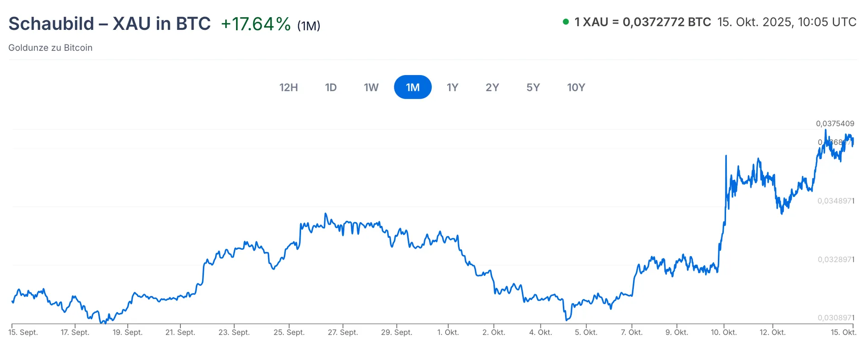Screen dimensions: 868x342
Task: Click the 15. Sept. date axis label
Action: (x=23, y=332)
